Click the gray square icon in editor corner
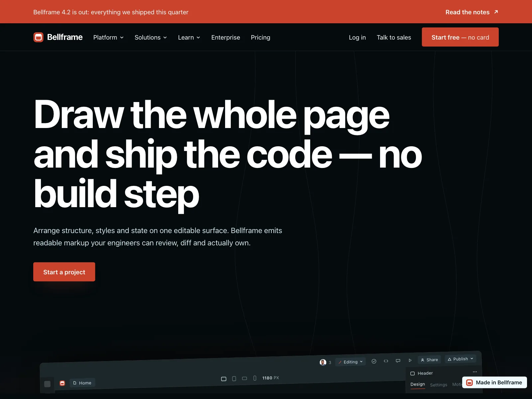Viewport: 532px width, 399px height. tap(47, 384)
